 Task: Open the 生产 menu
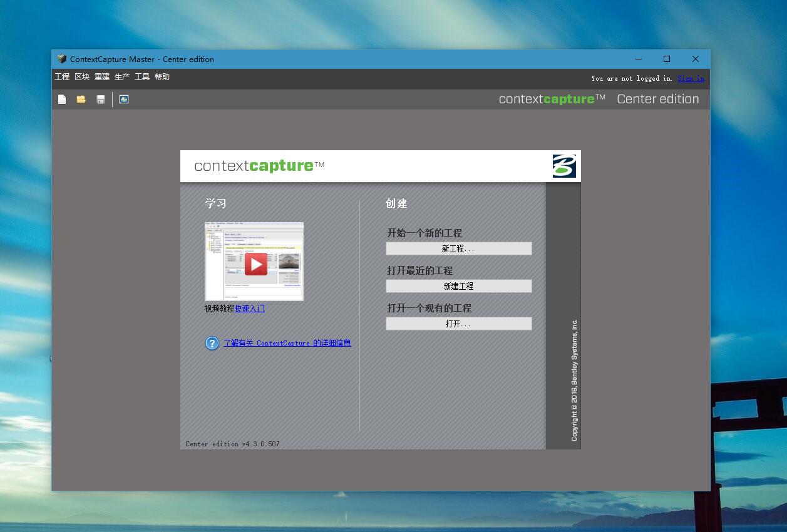122,77
